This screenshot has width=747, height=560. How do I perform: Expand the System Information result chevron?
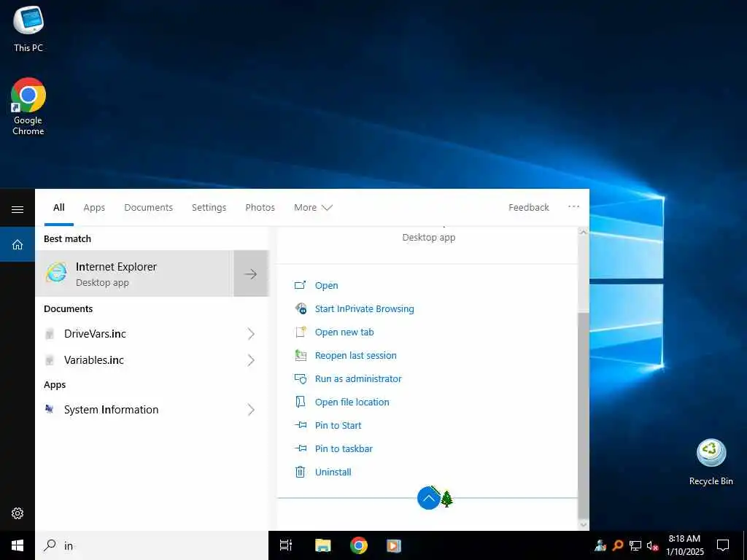click(x=251, y=410)
